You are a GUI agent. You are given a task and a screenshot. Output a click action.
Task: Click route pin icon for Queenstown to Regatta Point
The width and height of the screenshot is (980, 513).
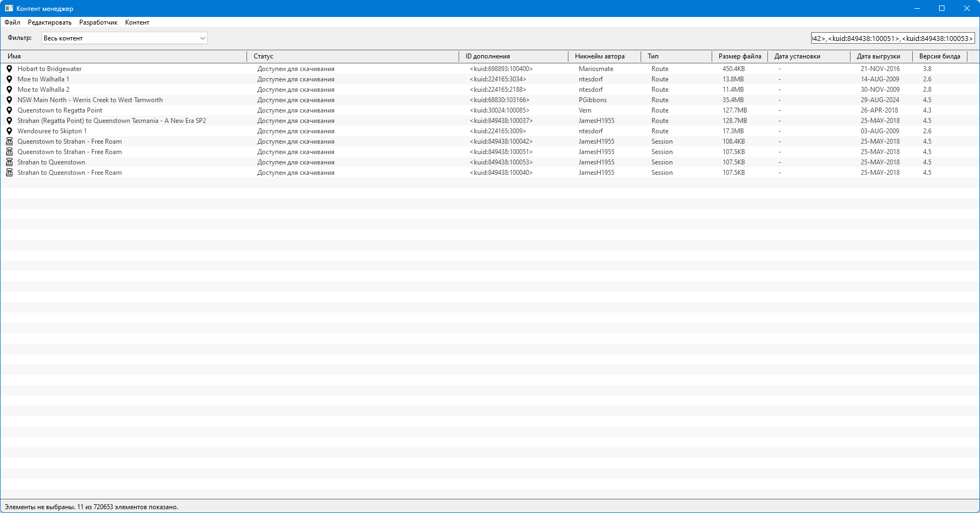(9, 110)
